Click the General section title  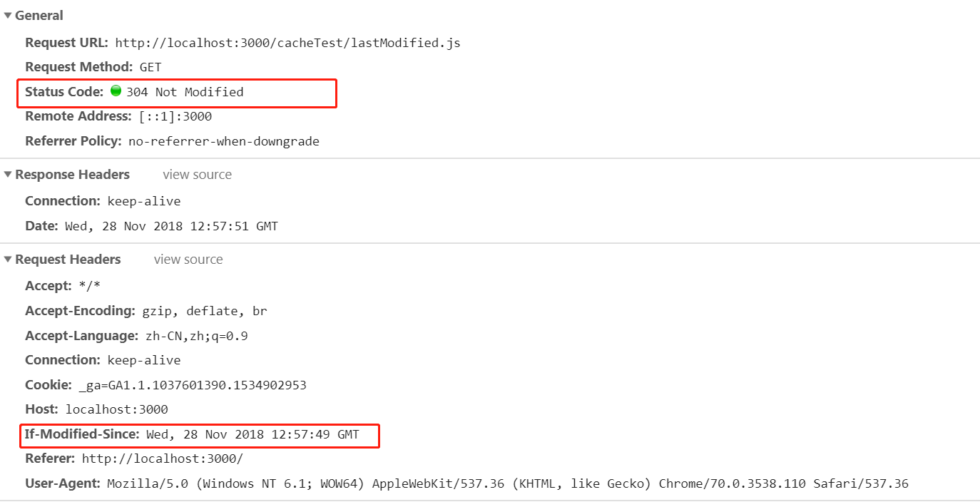[39, 16]
